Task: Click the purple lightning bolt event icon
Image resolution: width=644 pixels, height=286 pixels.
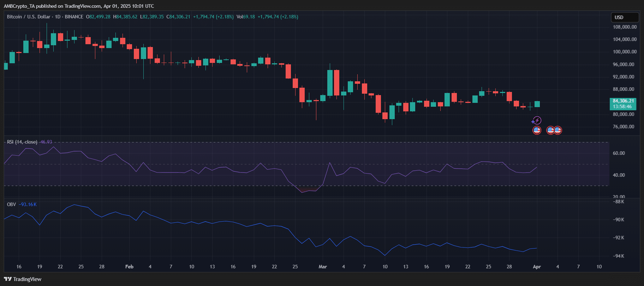Action: tap(537, 121)
